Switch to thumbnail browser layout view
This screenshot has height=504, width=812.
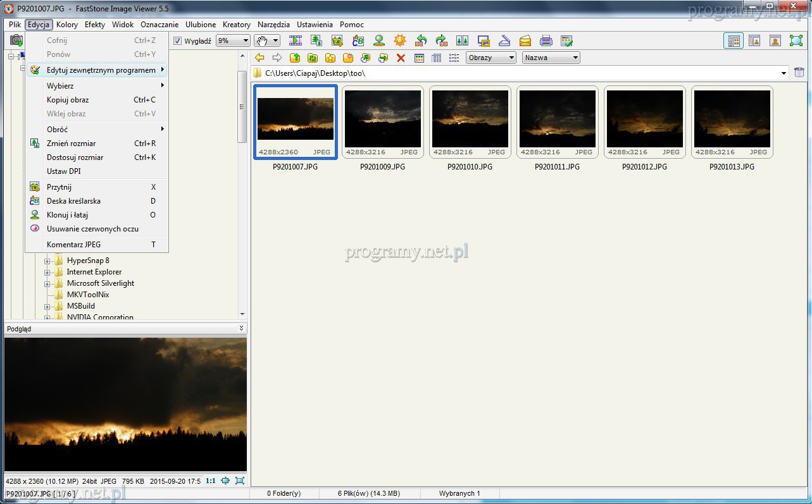[734, 41]
